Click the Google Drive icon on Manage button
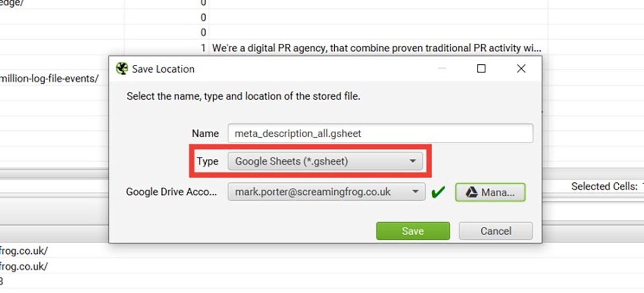This screenshot has width=644, height=293. click(471, 192)
